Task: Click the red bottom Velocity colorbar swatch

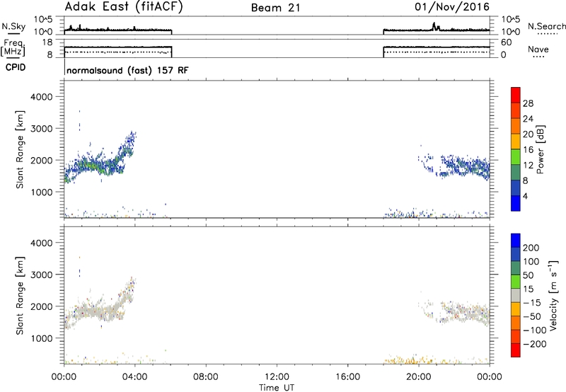Action: tap(516, 350)
